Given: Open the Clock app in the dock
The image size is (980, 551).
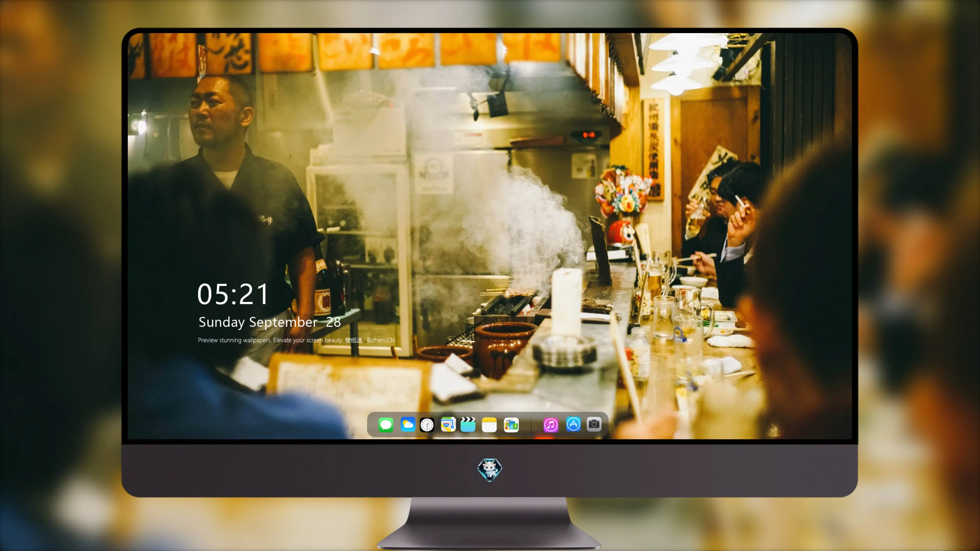Looking at the screenshot, I should tap(427, 425).
